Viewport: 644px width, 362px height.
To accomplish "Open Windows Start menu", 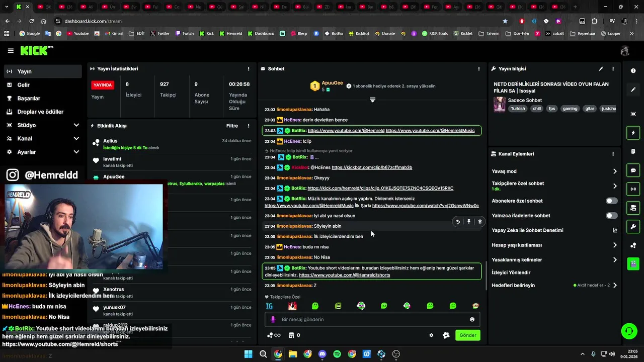I will pyautogui.click(x=249, y=354).
